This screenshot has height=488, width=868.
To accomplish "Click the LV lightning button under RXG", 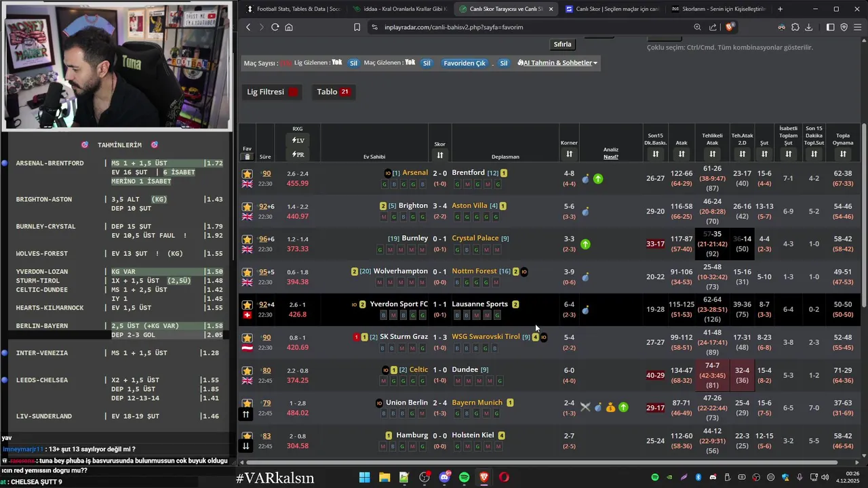I will 298,140.
